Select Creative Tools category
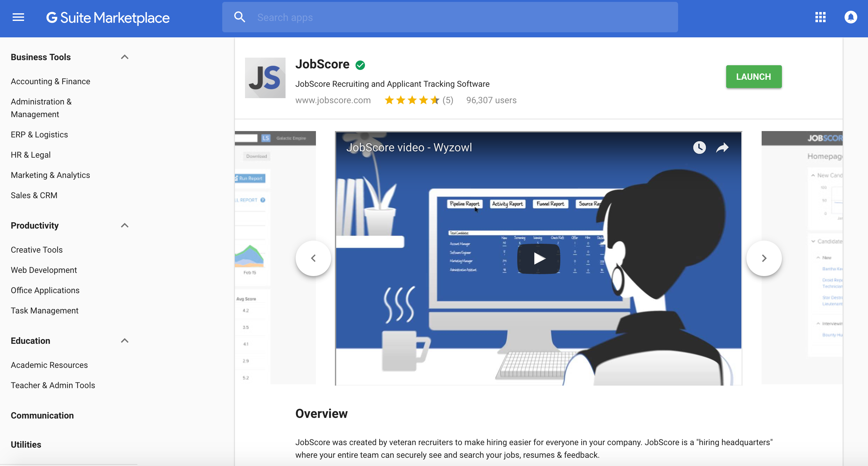868x466 pixels. click(x=37, y=250)
